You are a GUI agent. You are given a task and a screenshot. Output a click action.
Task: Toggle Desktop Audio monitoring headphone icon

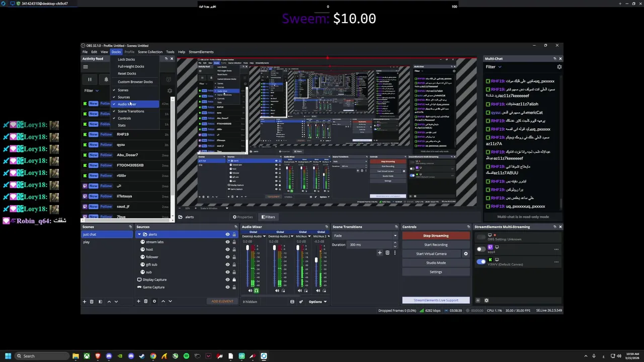pyautogui.click(x=256, y=291)
